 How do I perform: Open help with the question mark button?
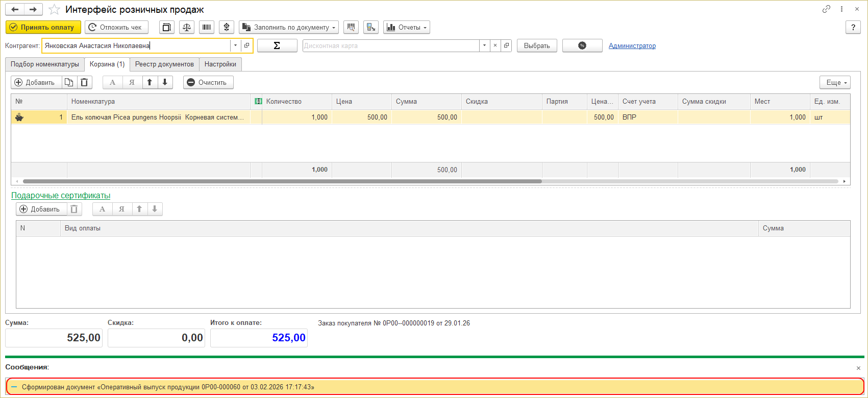(x=853, y=27)
